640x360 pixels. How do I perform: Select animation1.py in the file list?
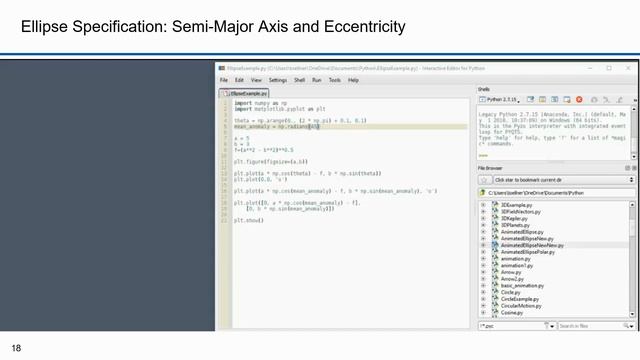click(517, 265)
